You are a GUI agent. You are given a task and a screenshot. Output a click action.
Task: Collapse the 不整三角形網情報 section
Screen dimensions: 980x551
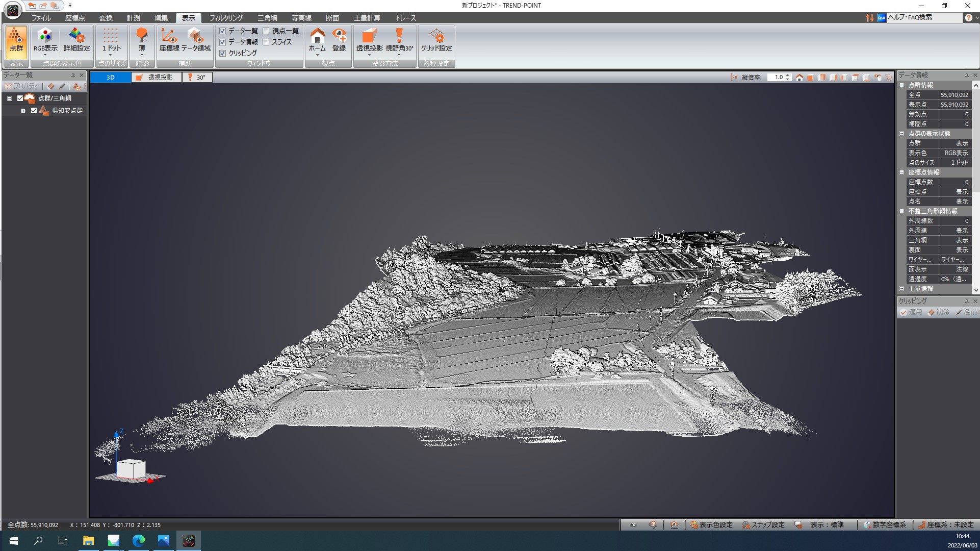coord(901,211)
